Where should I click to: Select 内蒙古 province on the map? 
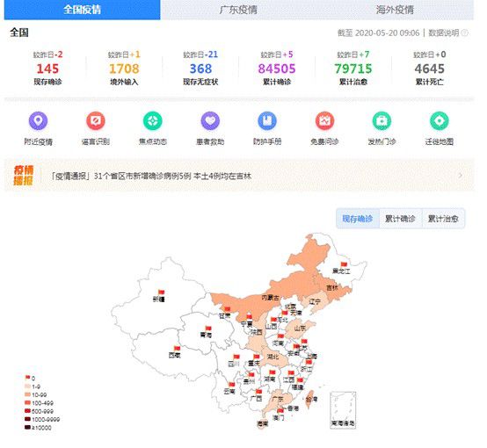click(x=271, y=298)
